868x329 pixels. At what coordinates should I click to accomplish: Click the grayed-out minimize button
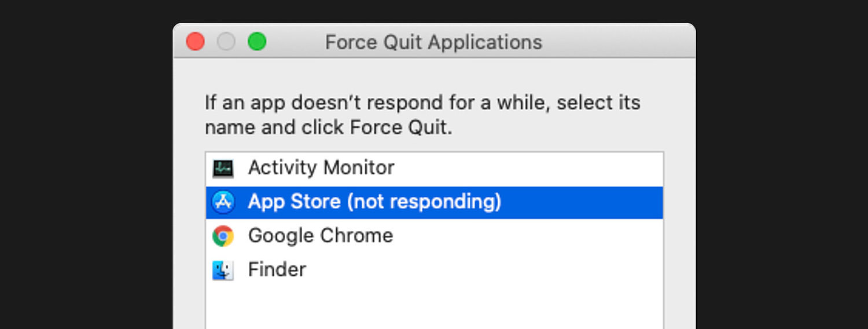226,42
